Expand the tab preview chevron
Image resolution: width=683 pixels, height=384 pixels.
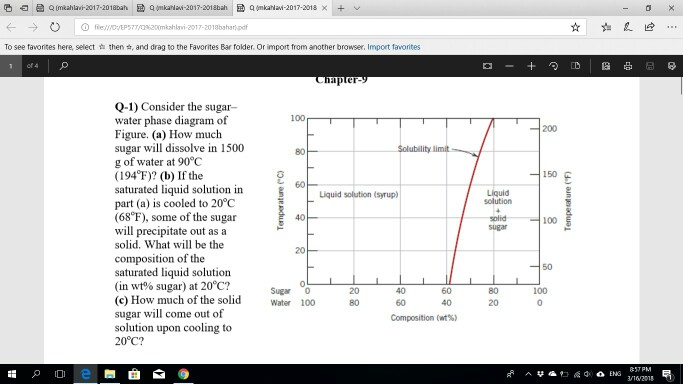(x=357, y=8)
